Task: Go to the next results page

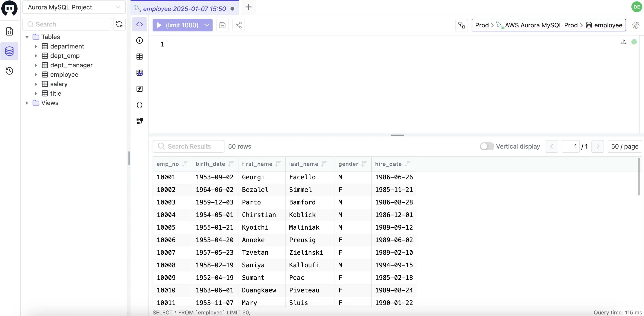Action: [598, 146]
